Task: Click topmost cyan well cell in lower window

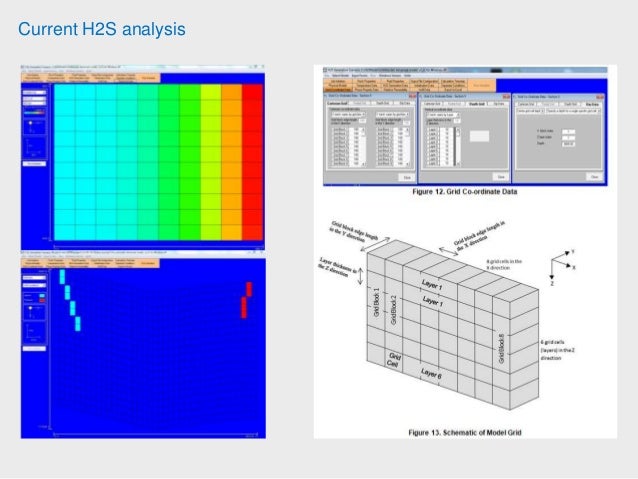Action: (62, 277)
